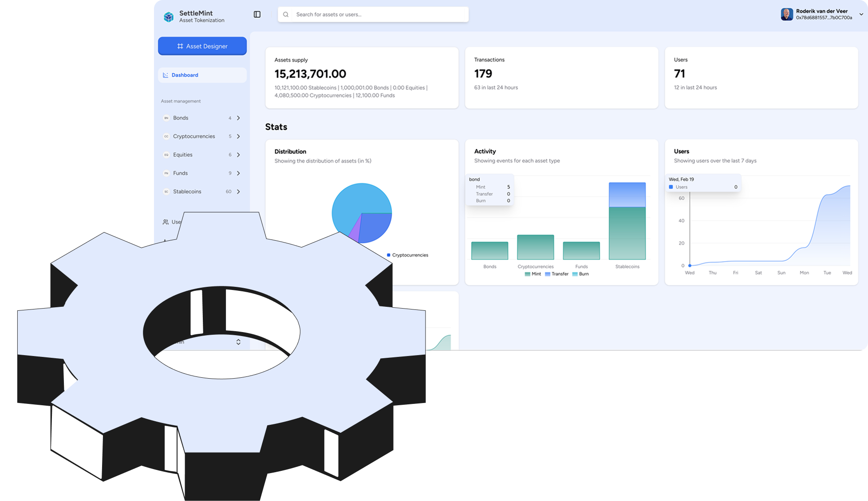Screen dimensions: 868x501
Task: Click the BN badge icon beside Bonds
Action: click(x=166, y=117)
